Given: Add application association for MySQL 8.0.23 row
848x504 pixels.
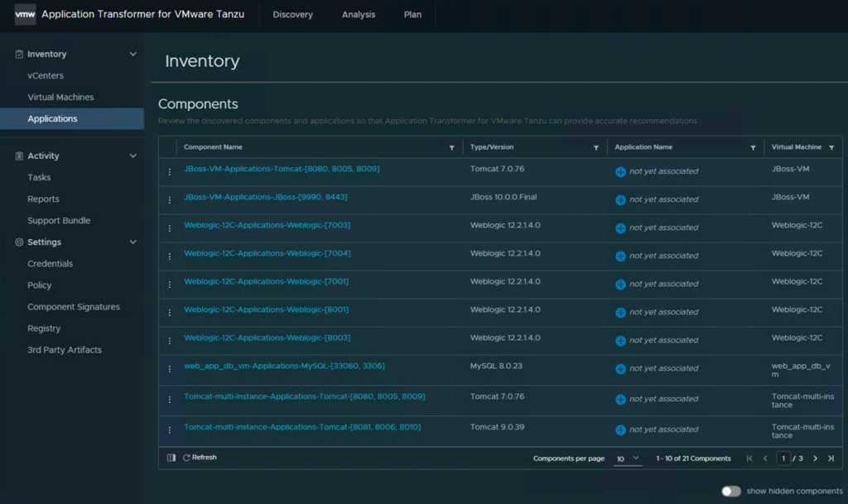Looking at the screenshot, I should (x=620, y=369).
